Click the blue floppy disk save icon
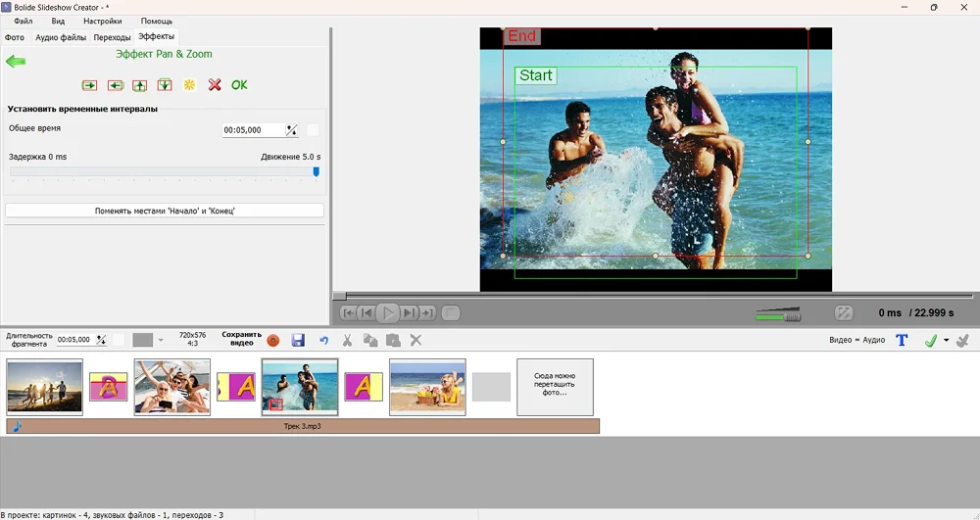This screenshot has height=520, width=980. click(x=298, y=340)
